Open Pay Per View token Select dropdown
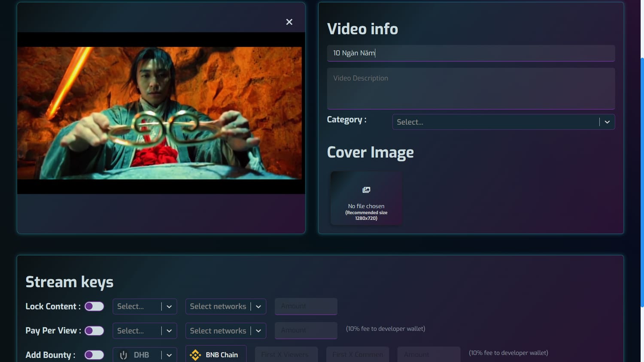Image resolution: width=644 pixels, height=362 pixels. pyautogui.click(x=145, y=331)
